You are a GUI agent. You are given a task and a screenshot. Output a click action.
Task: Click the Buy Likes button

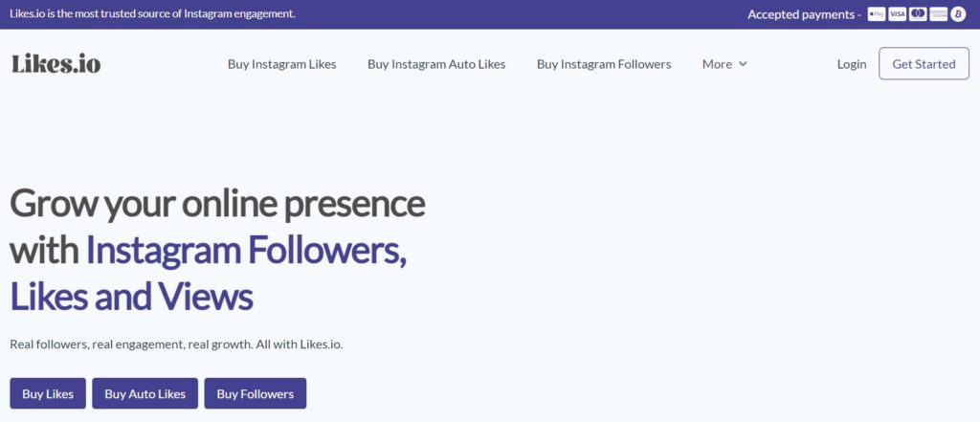(48, 393)
